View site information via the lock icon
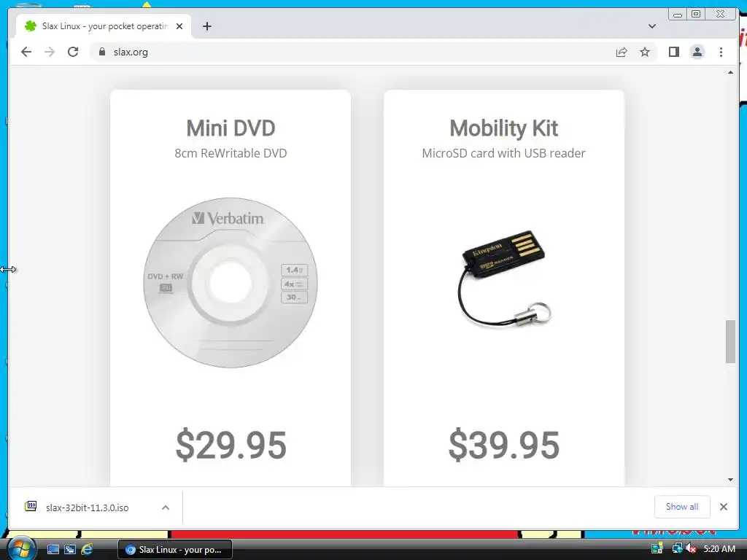 click(102, 52)
